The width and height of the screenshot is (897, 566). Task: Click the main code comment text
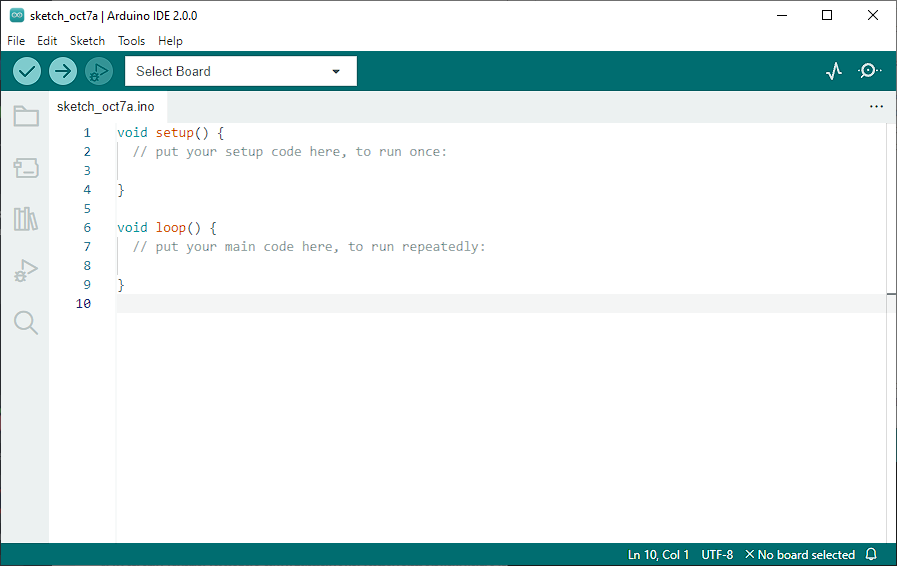309,247
